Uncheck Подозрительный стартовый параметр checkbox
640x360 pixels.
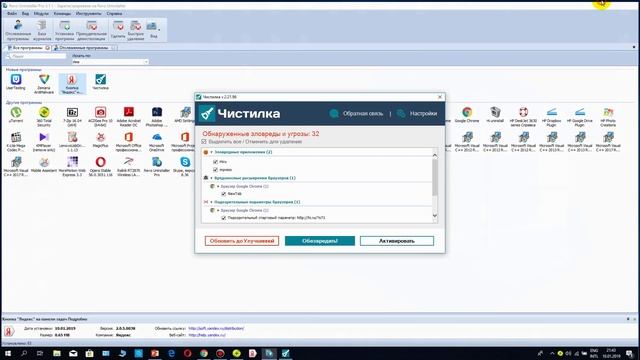pyautogui.click(x=224, y=218)
